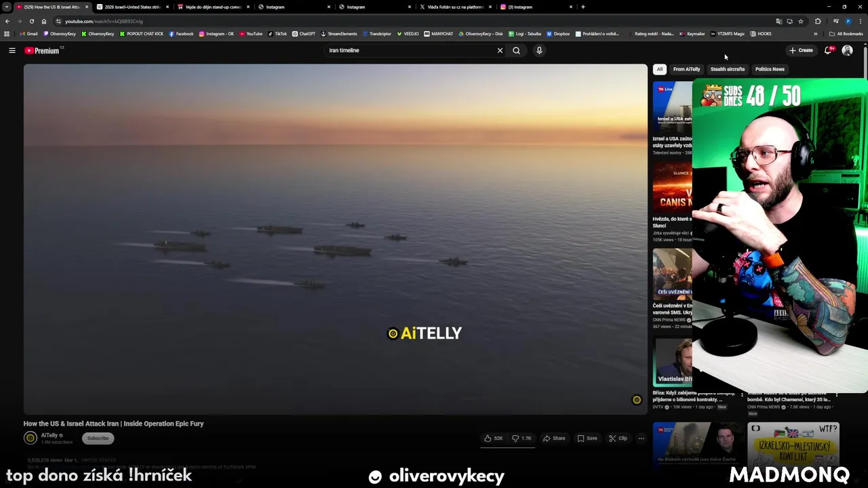The image size is (868, 488).
Task: Like the video with thumbs up
Action: pos(493,439)
